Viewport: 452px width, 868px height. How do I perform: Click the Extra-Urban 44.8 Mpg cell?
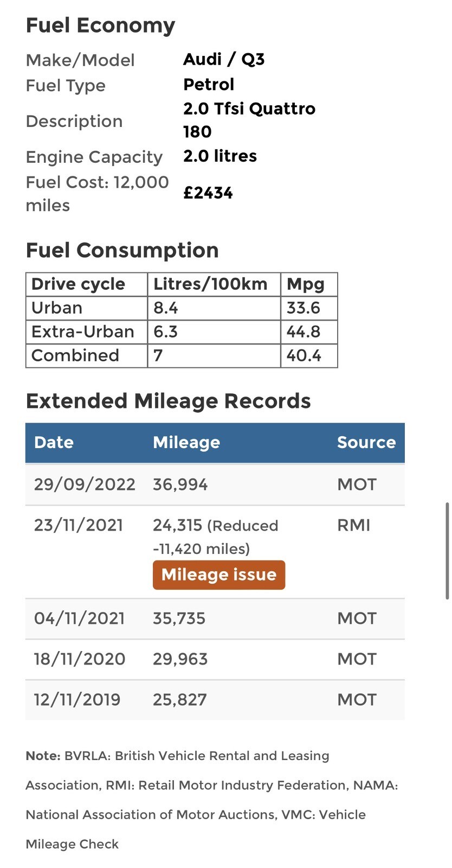coord(309,331)
